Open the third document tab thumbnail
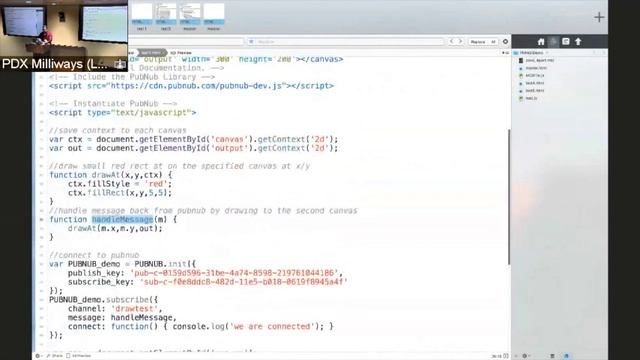This screenshot has height=360, width=640. click(x=190, y=17)
